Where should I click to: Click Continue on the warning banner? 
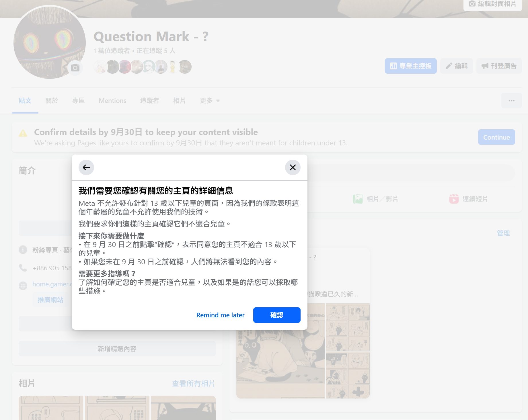point(496,137)
